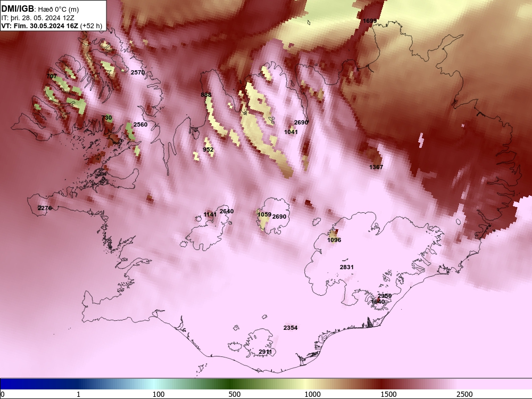
Task: Click the 1640 height value
Action: (x=378, y=302)
